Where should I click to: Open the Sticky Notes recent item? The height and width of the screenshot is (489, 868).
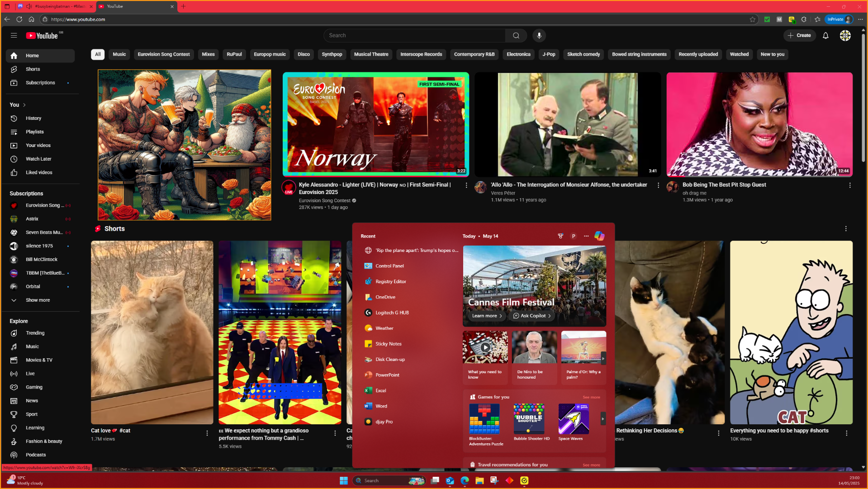(410, 344)
